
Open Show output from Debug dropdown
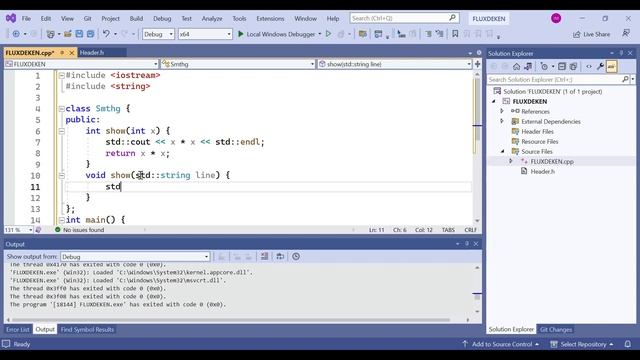click(x=135, y=257)
